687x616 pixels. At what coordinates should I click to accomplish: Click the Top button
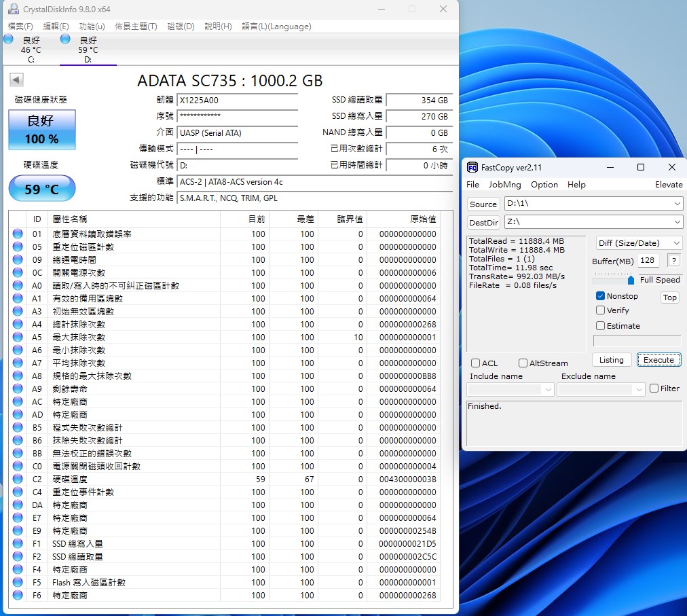coord(669,297)
